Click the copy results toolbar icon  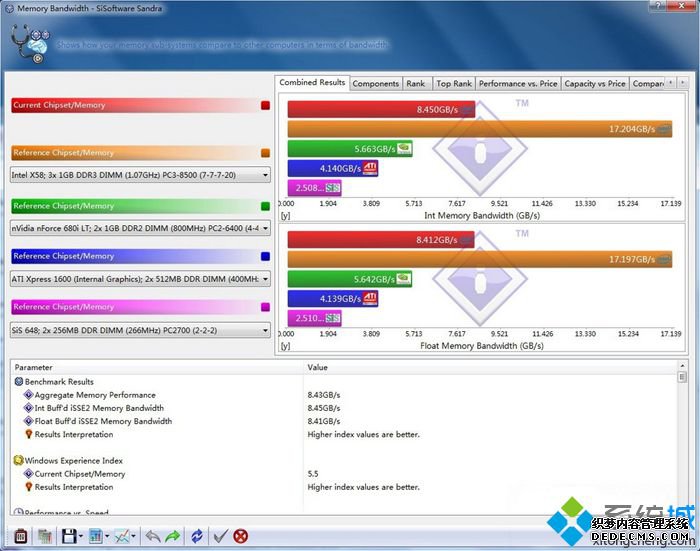pyautogui.click(x=45, y=536)
